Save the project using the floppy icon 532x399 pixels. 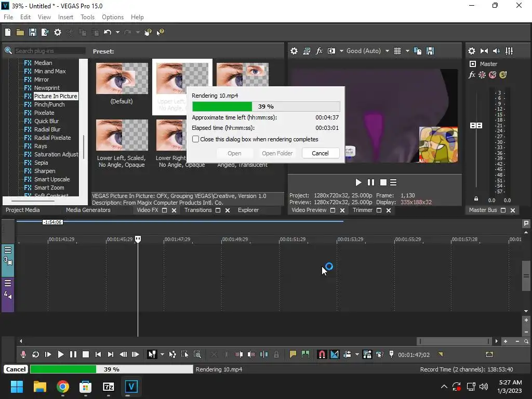(33, 32)
